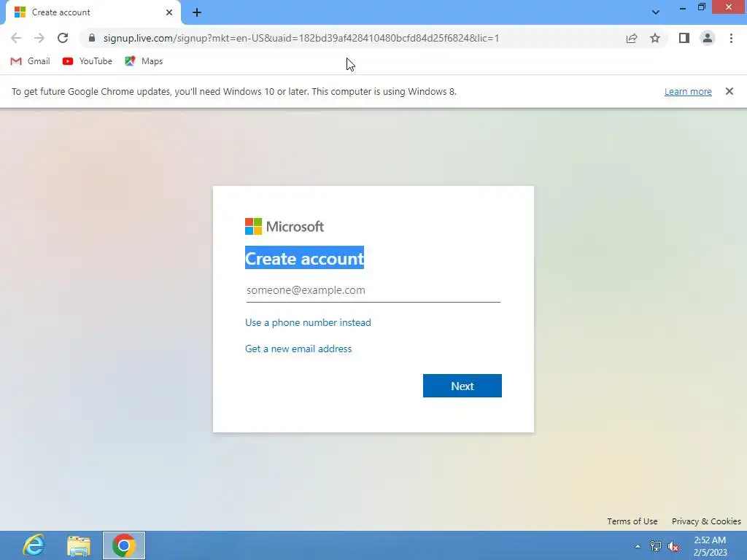Open the side panel icon

684,38
